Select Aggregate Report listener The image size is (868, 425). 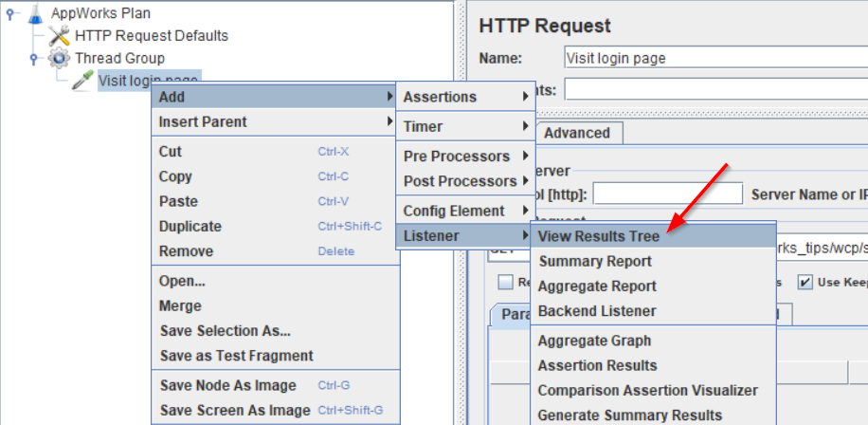(596, 286)
